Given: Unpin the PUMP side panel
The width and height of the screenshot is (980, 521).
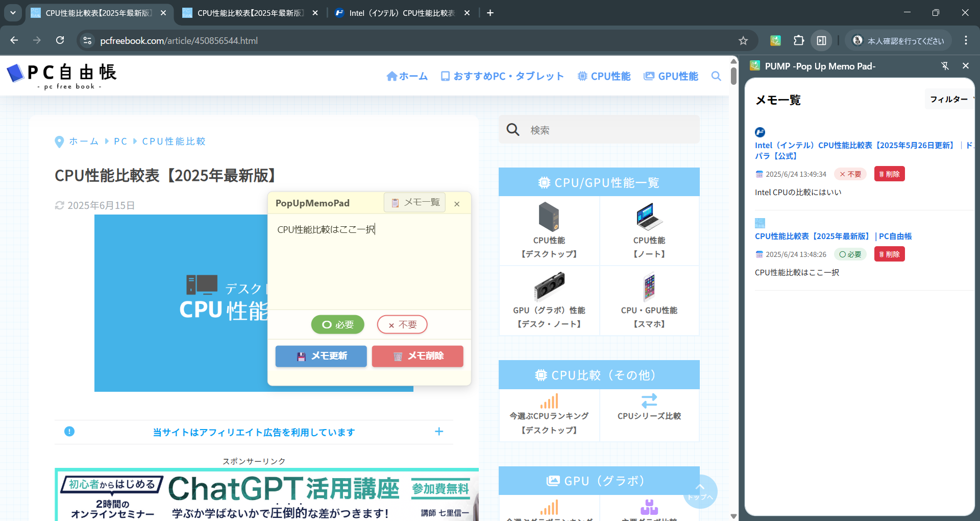Looking at the screenshot, I should (945, 66).
